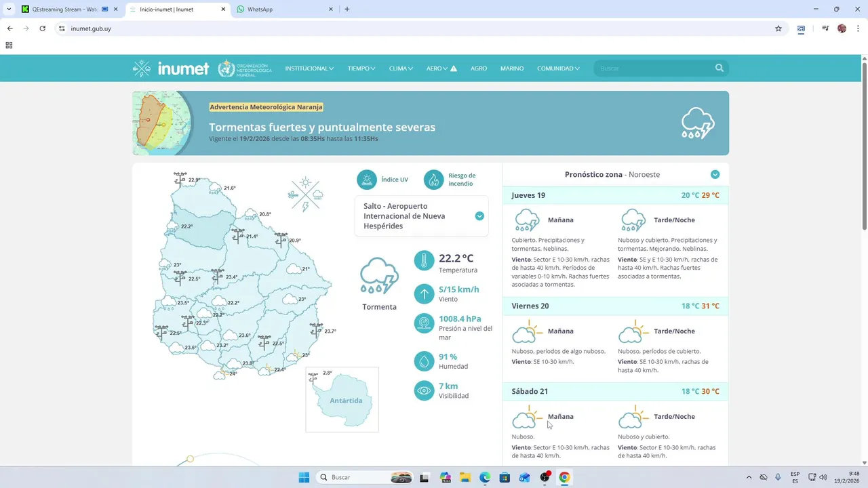Open a new browser tab
Image resolution: width=868 pixels, height=488 pixels.
tap(347, 9)
